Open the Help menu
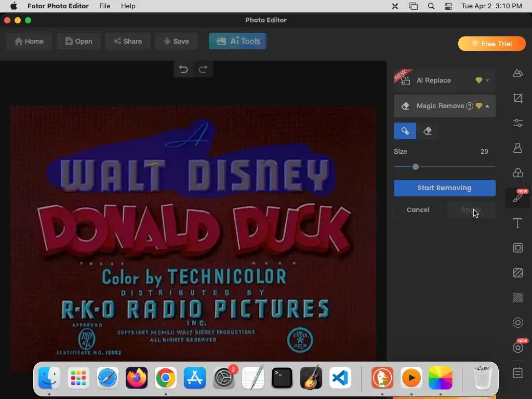Viewport: 532px width, 399px height. coord(128,6)
